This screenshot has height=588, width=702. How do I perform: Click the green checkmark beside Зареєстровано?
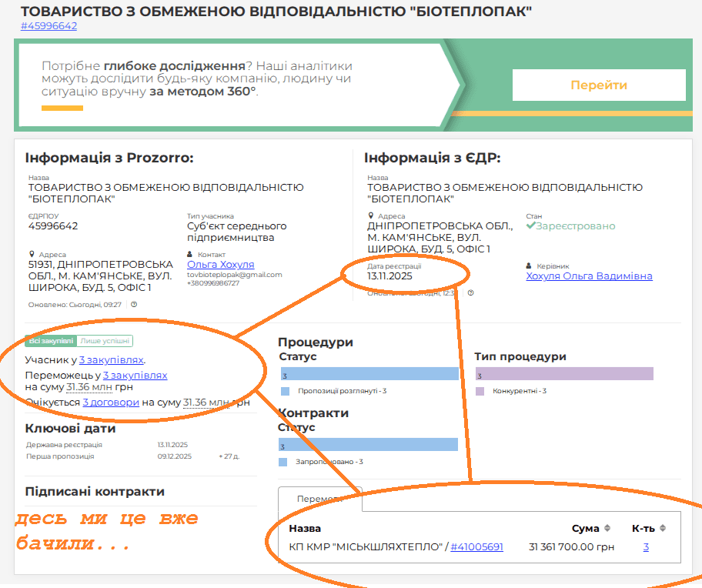[x=530, y=226]
